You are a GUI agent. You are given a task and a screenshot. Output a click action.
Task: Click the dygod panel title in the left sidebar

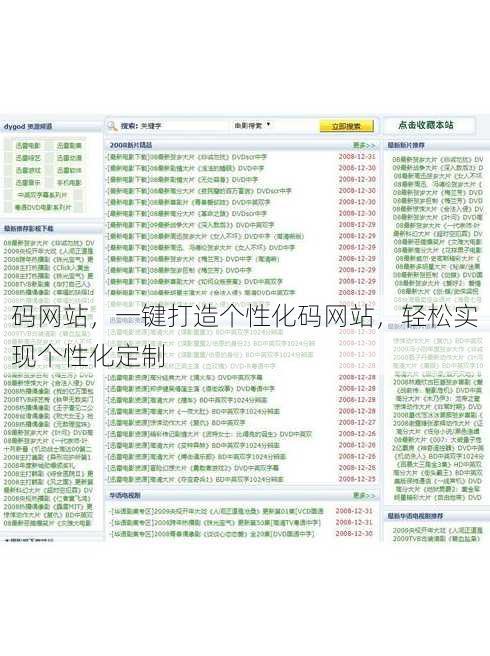(28, 126)
